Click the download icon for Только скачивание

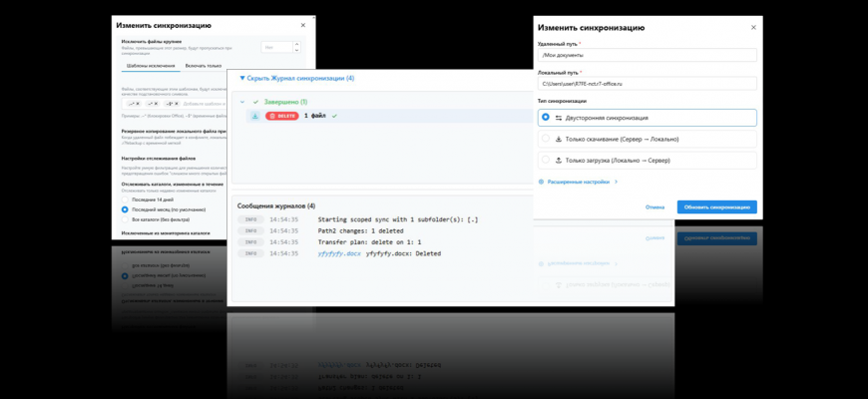coord(559,139)
